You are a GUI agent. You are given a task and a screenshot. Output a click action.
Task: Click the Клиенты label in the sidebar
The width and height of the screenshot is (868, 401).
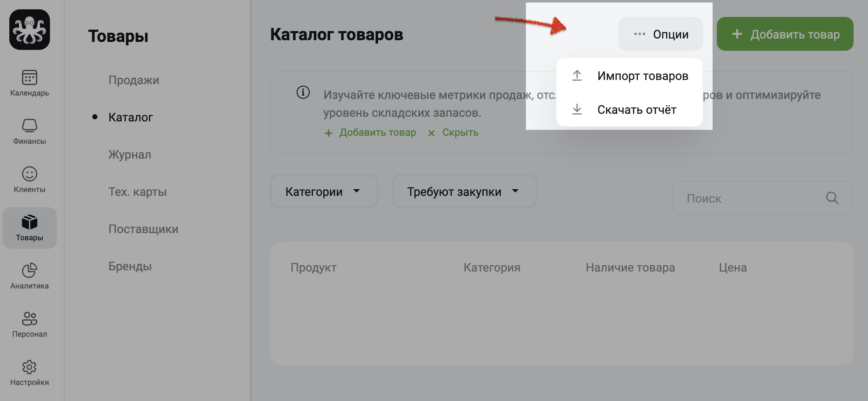pyautogui.click(x=30, y=190)
